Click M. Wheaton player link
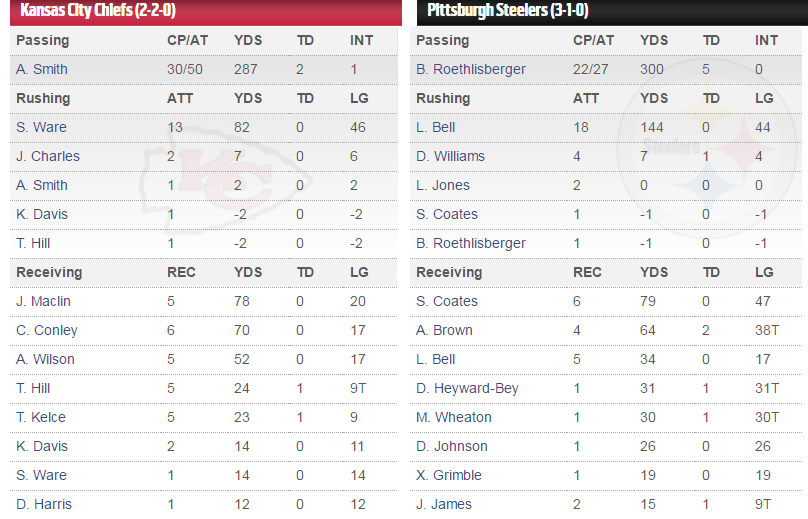Screen dimensions: 808x519 (x=454, y=417)
